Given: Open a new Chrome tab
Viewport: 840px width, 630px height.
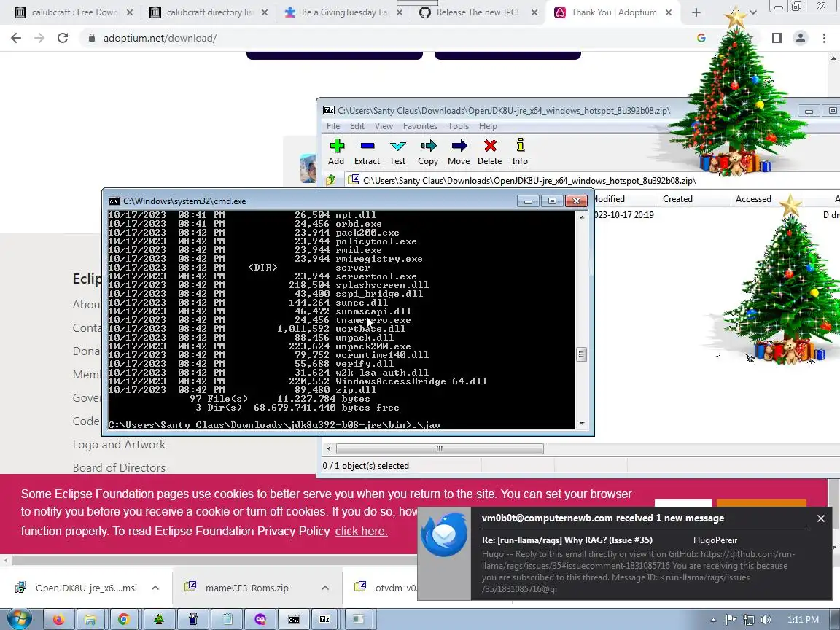Looking at the screenshot, I should tap(696, 12).
